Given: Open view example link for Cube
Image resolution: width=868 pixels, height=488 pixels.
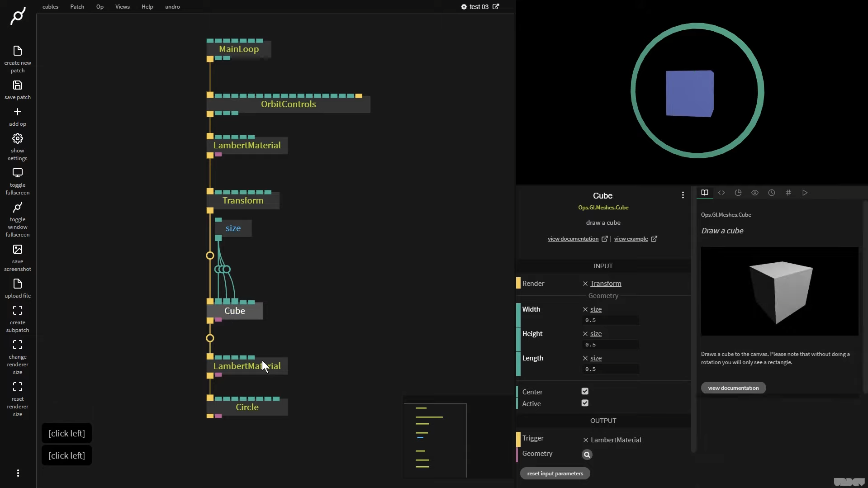Looking at the screenshot, I should [631, 239].
